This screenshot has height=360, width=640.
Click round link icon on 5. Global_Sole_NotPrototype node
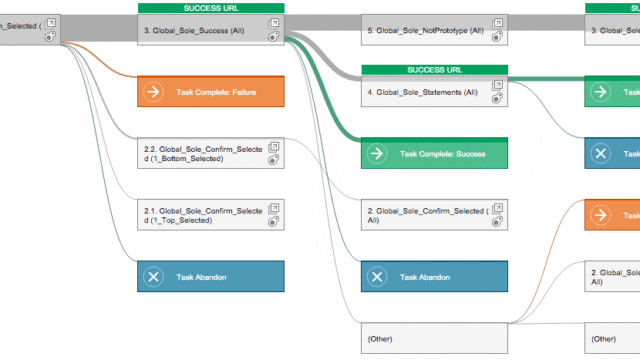pos(497,36)
